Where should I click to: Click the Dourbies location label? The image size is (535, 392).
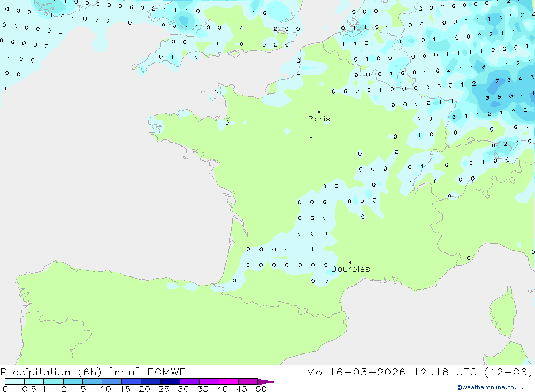[x=350, y=269]
